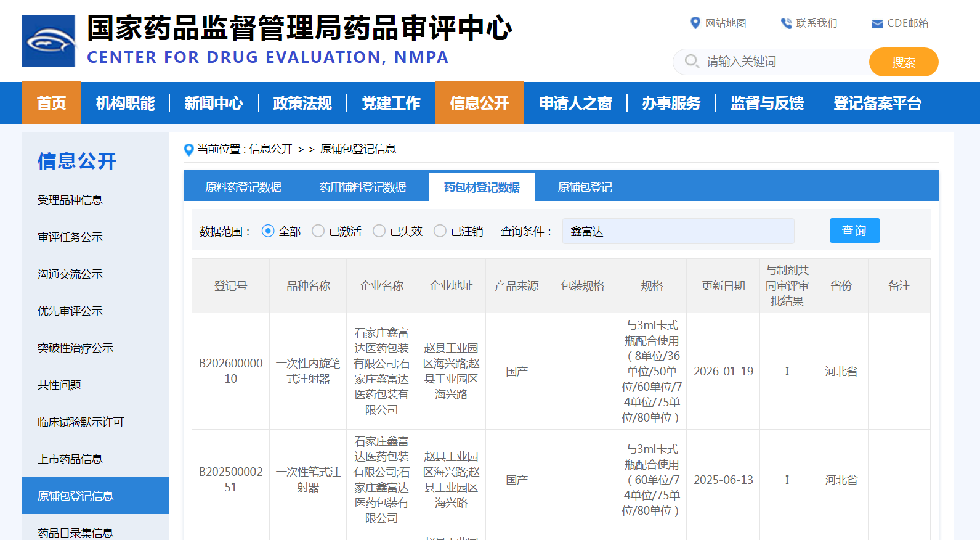Open 机构职能 navigation item
The width and height of the screenshot is (980, 540).
125,103
